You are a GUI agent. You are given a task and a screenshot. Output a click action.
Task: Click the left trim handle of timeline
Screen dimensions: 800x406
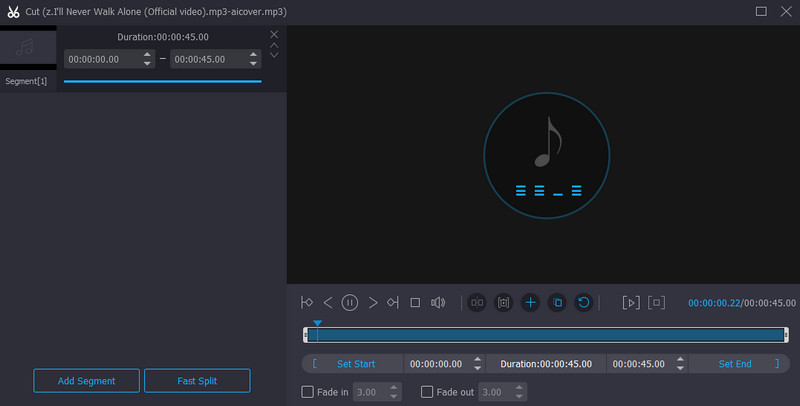click(305, 335)
